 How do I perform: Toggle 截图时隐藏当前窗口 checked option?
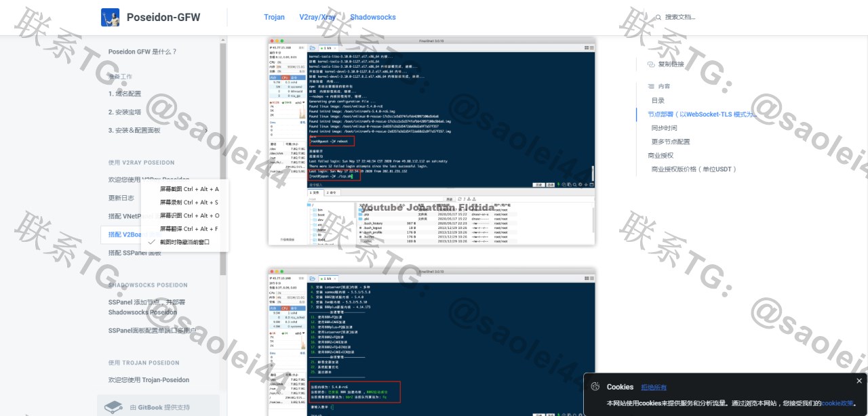point(184,242)
